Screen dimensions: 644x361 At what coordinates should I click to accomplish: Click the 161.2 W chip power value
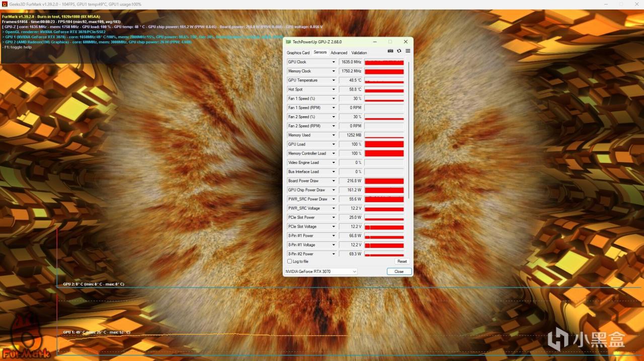(x=351, y=190)
